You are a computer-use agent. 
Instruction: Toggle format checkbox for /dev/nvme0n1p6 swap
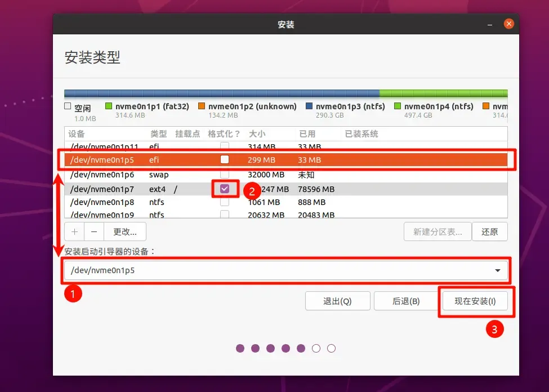(225, 174)
